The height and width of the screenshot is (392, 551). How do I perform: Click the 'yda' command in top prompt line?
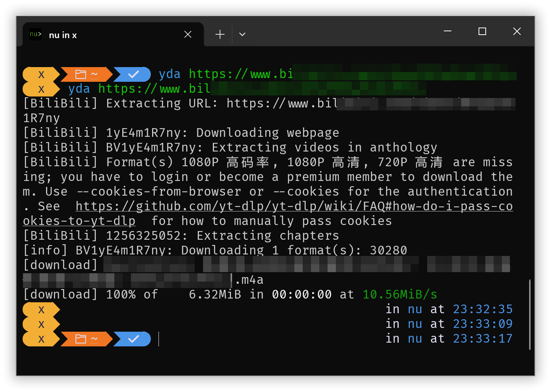169,74
